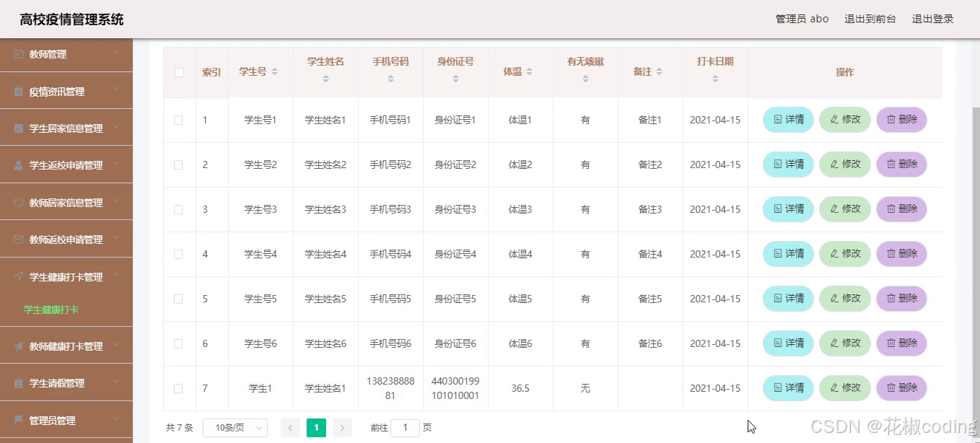Click the 学生健康打卡管理 arrow icon
The height and width of the screenshot is (443, 980).
[x=19, y=277]
